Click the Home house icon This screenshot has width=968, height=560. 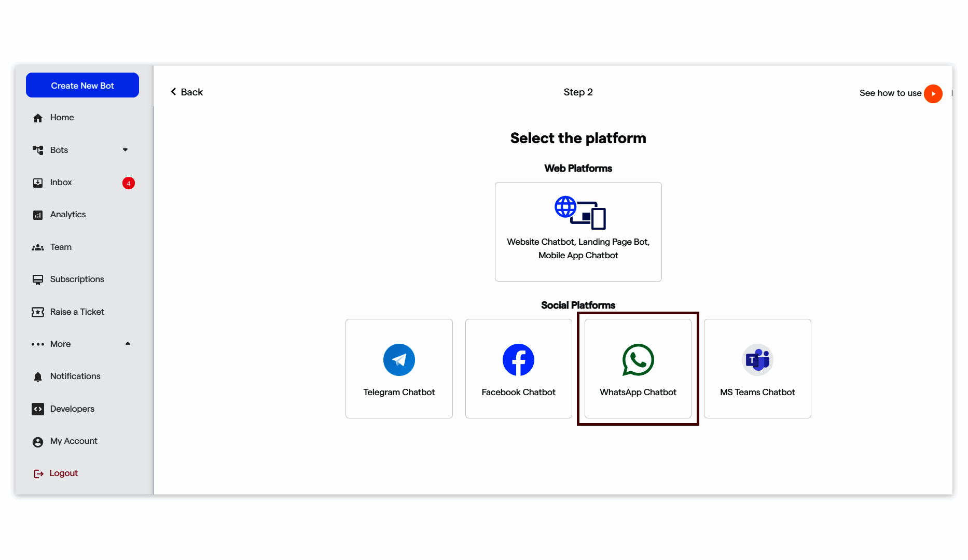tap(38, 118)
